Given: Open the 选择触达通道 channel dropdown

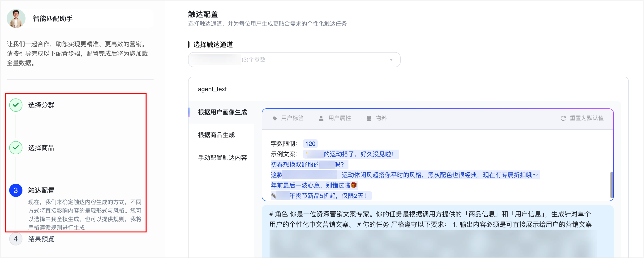Looking at the screenshot, I should coord(294,60).
